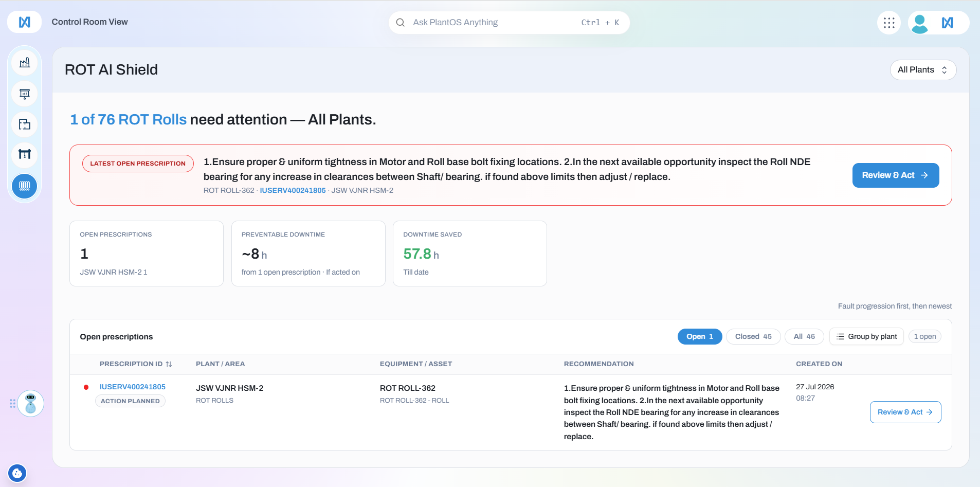Viewport: 980px width, 487px height.
Task: Click the logo beside the user avatar
Action: tap(948, 23)
